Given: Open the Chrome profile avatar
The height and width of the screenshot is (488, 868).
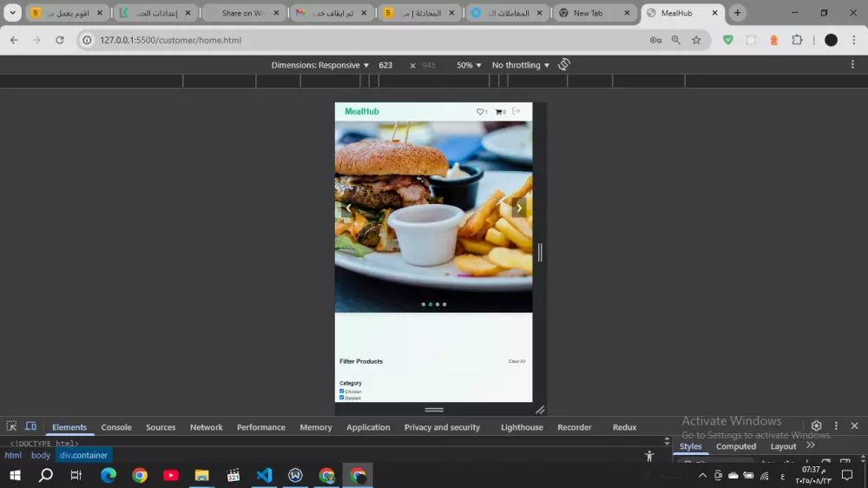Looking at the screenshot, I should 831,40.
